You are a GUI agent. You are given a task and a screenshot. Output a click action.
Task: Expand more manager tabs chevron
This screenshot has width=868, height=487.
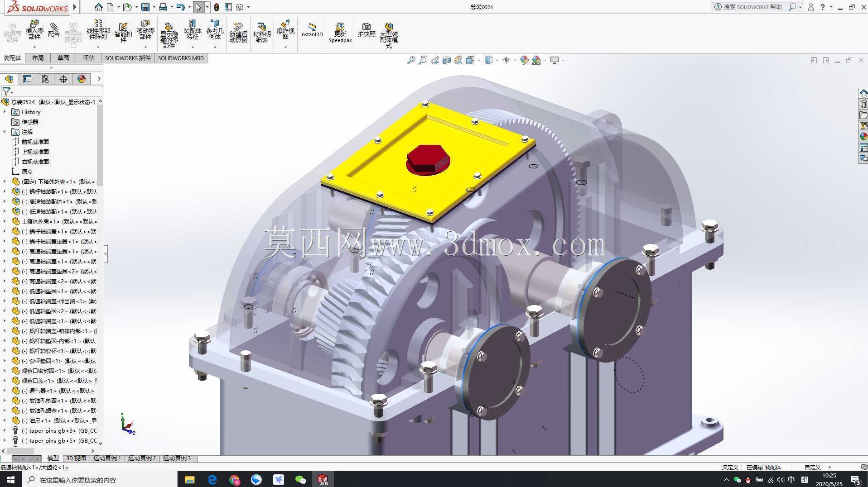(99, 79)
